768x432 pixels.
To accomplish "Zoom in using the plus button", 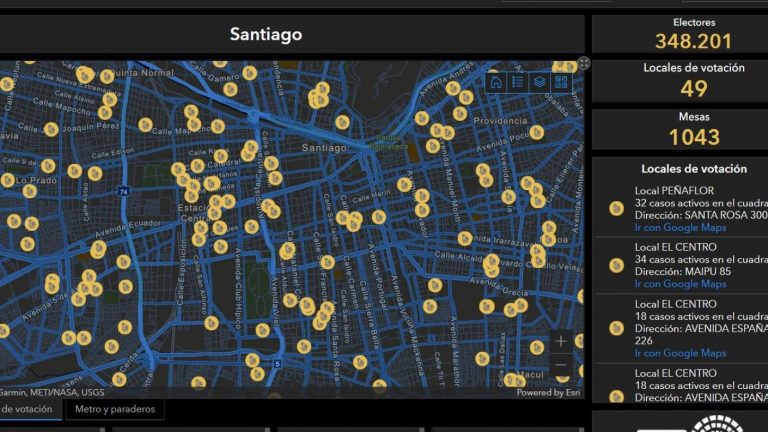I will (x=561, y=341).
